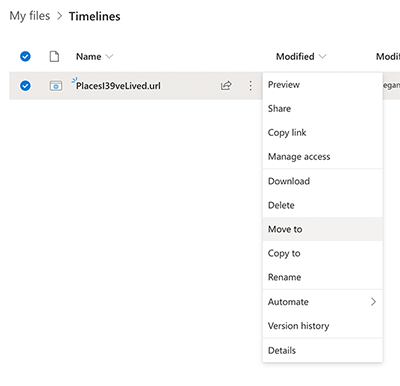Choose Details at the menu bottom
Image resolution: width=400 pixels, height=386 pixels.
point(323,351)
